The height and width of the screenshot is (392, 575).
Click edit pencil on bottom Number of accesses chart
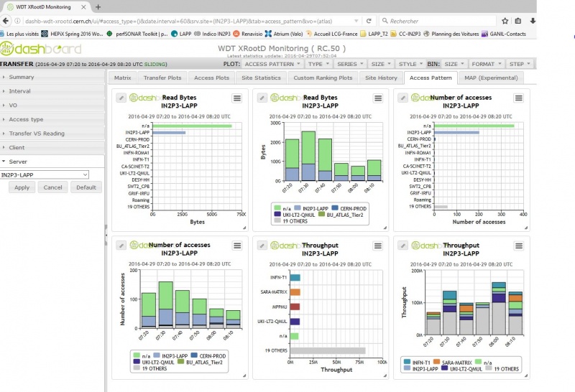(121, 246)
